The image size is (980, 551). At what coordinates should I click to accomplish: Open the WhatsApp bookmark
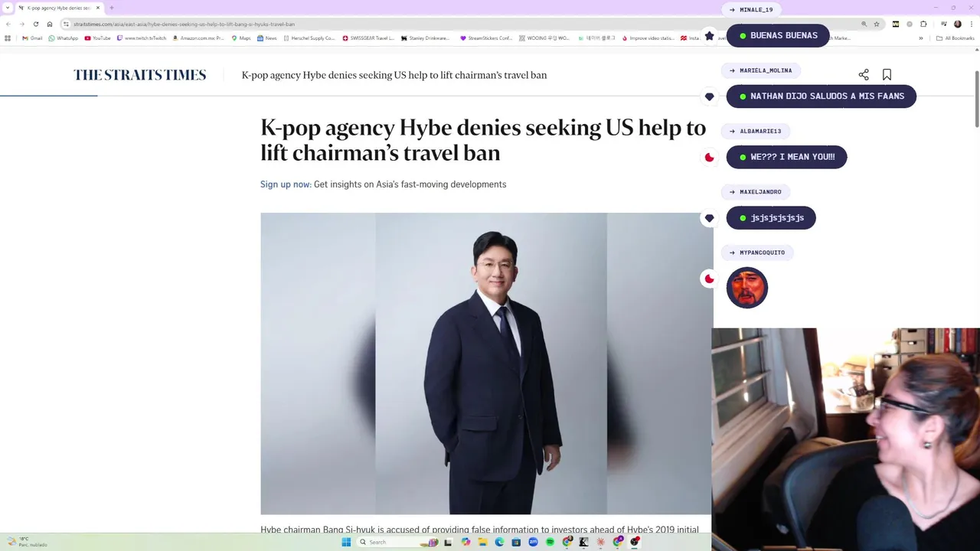pos(64,38)
